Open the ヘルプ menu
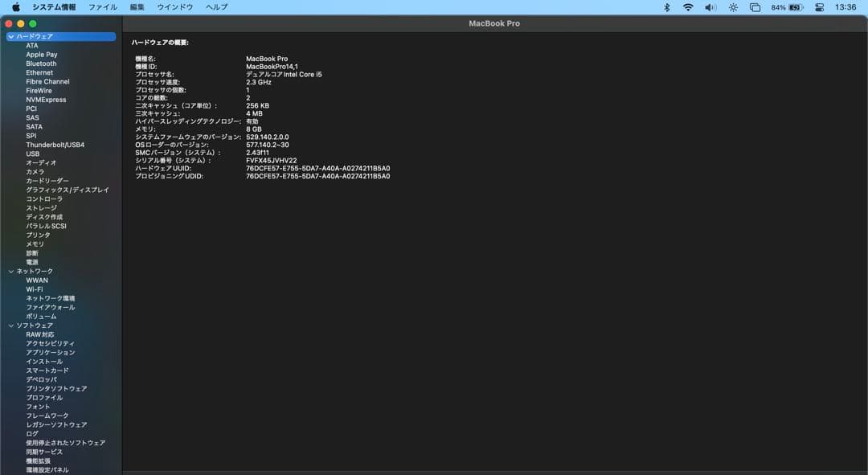The width and height of the screenshot is (868, 475). tap(216, 7)
